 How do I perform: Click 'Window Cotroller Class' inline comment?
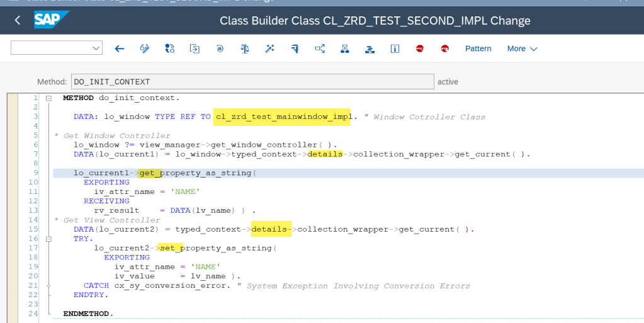click(429, 117)
